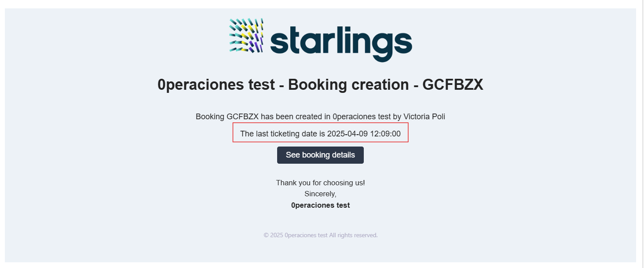Open the See booking details button
644x268 pixels.
[320, 155]
